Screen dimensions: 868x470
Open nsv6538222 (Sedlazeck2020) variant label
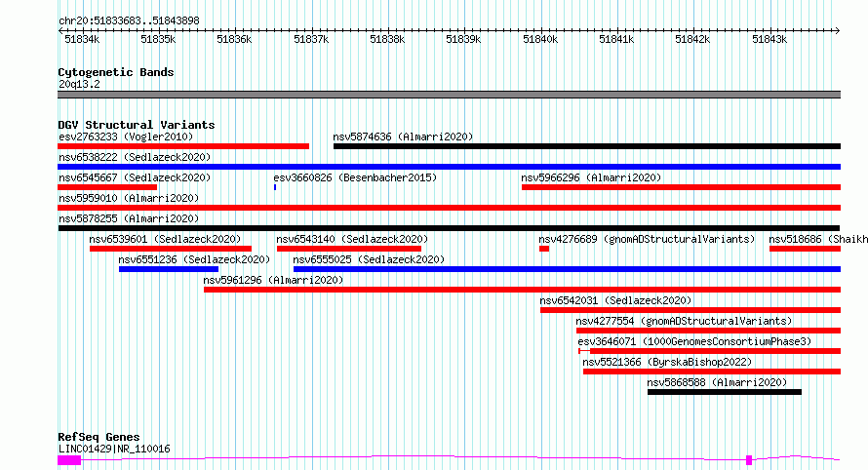[x=135, y=157]
